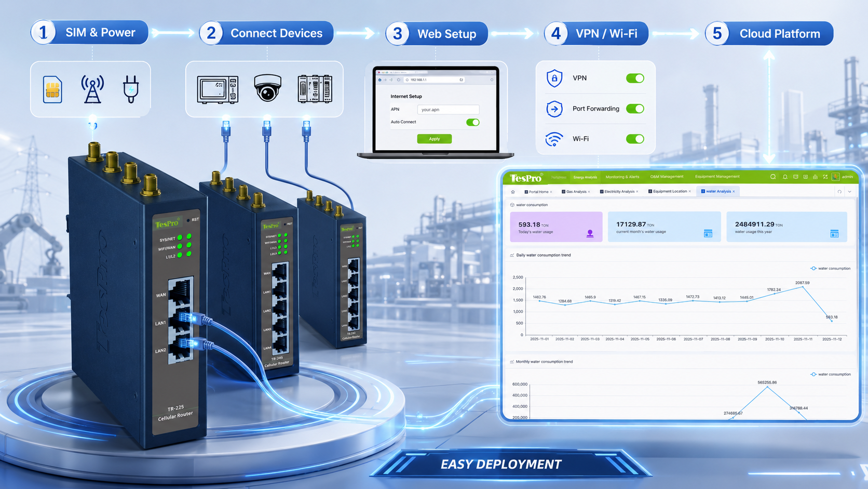The image size is (868, 489).
Task: Toggle monthly chart water consumption legend
Action: pyautogui.click(x=831, y=375)
